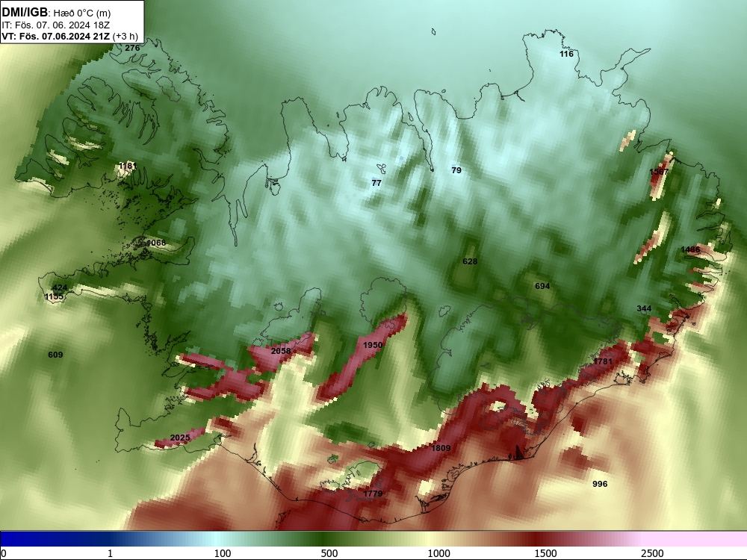
Task: Click the "0" tick on the color legend
Action: pyautogui.click(x=4, y=553)
